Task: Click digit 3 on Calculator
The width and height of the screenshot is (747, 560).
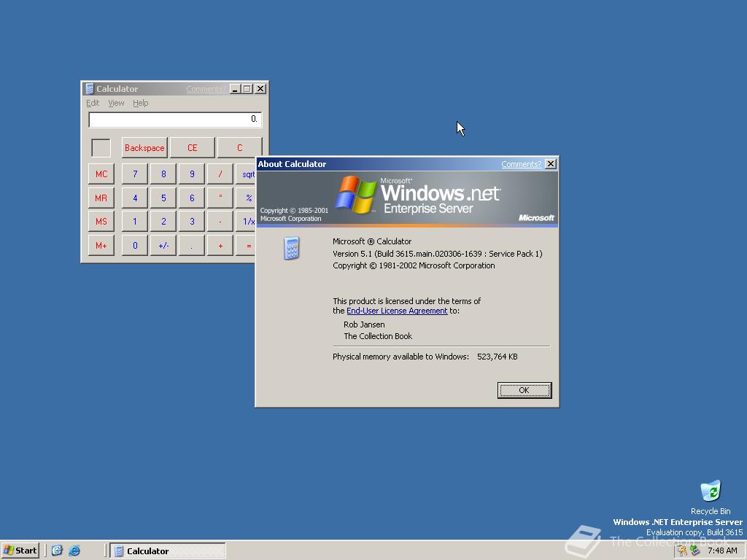Action: [192, 222]
